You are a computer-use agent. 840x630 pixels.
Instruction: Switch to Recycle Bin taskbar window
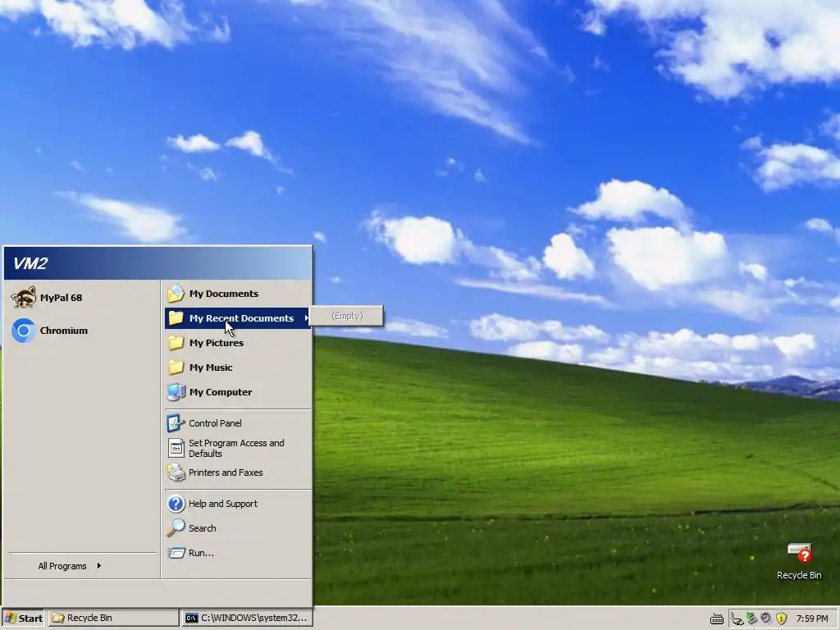pyautogui.click(x=113, y=619)
